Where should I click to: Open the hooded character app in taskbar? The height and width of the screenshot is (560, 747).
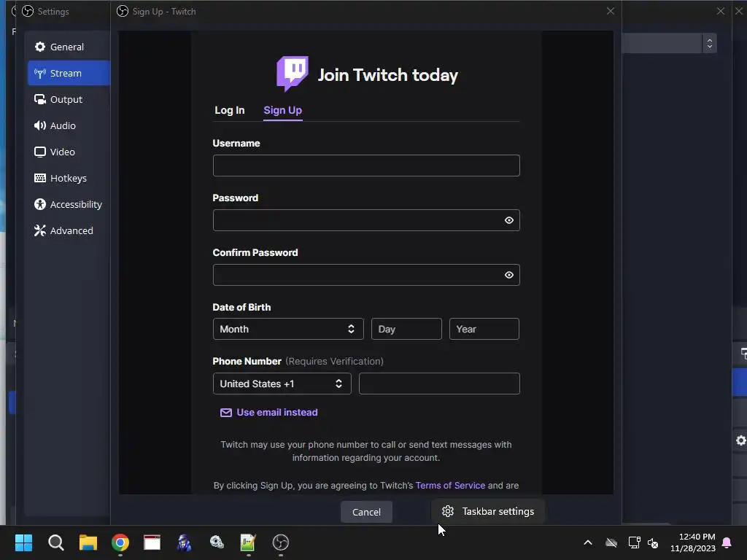[x=185, y=542]
